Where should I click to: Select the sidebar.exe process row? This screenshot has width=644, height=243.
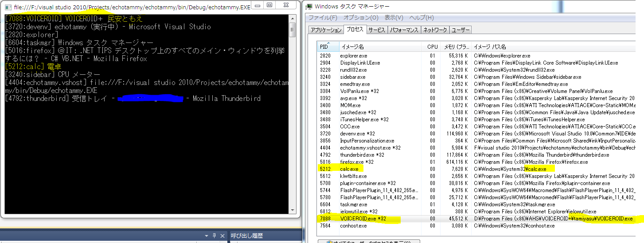[480, 77]
